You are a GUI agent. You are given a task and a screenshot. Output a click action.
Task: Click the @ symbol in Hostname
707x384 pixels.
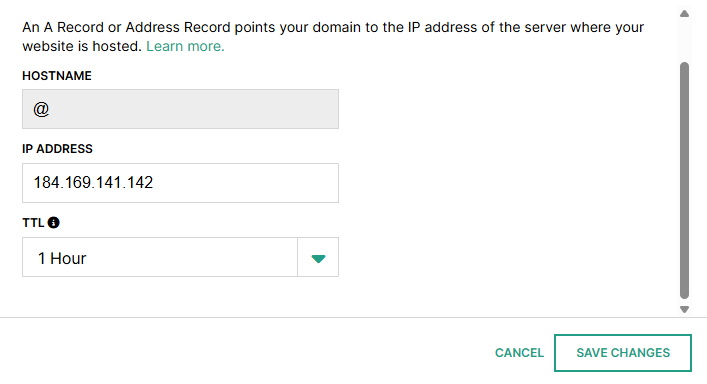tap(41, 110)
